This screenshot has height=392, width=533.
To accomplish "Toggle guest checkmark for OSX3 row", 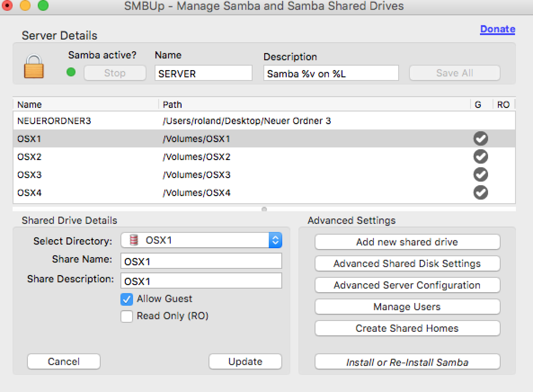I will 481,174.
